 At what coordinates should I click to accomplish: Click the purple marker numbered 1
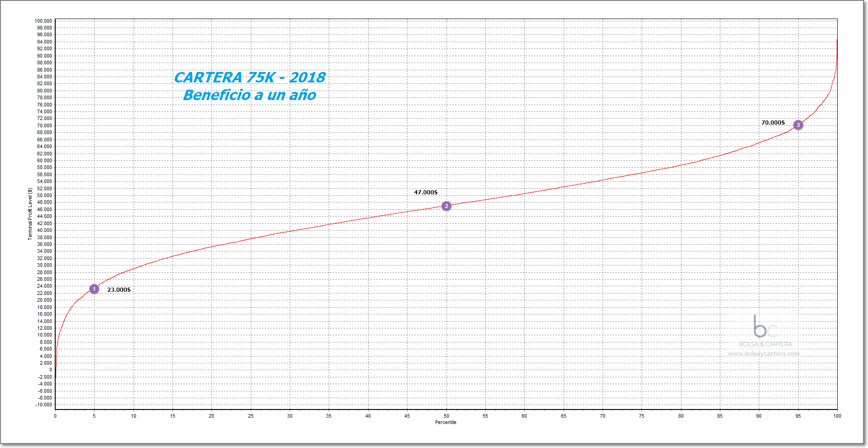tap(94, 289)
